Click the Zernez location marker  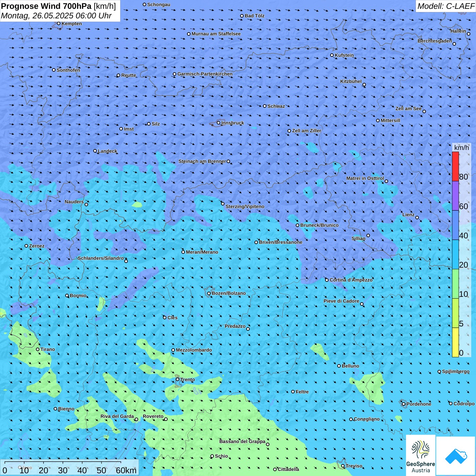point(26,246)
